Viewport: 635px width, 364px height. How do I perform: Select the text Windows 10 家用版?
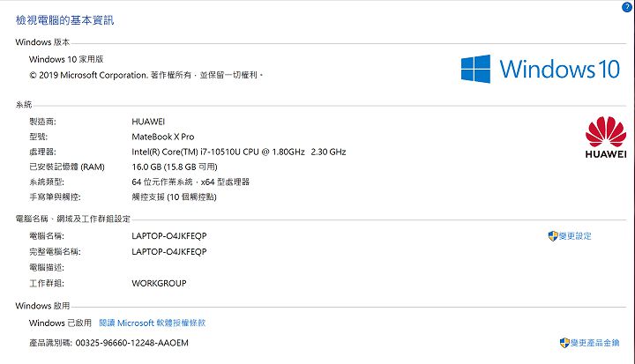pos(66,59)
